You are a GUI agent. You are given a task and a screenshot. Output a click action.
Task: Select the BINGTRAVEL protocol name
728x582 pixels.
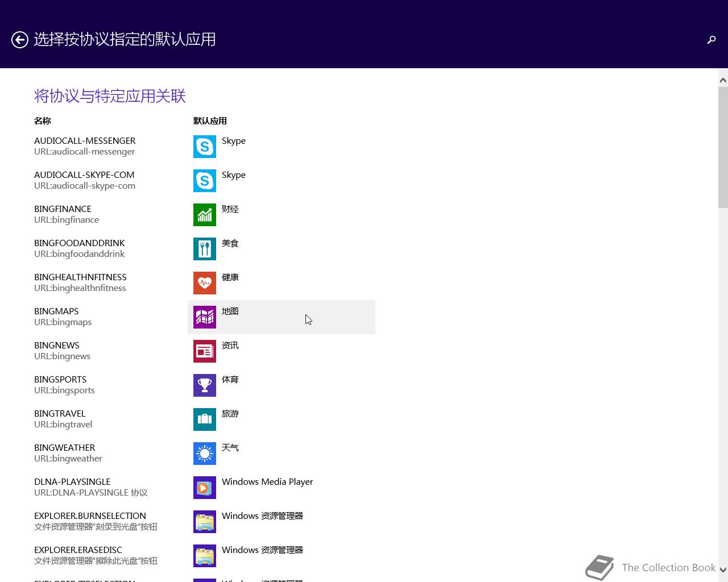coord(60,414)
